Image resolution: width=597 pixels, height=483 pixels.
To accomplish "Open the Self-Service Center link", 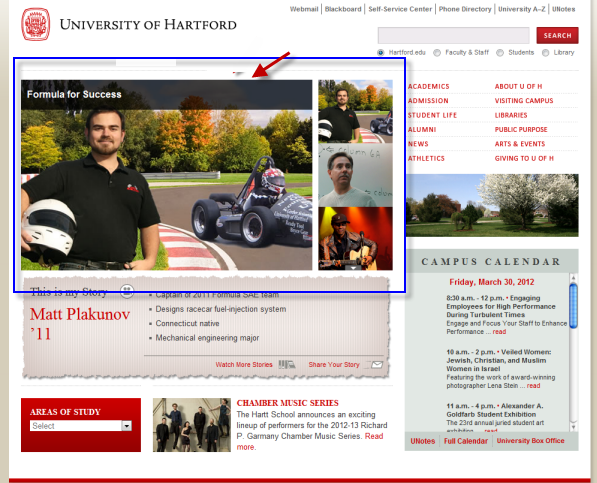I will pyautogui.click(x=400, y=9).
